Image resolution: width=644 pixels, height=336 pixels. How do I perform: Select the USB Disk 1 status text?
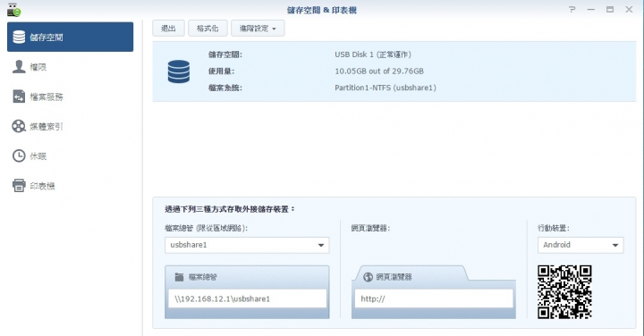click(x=372, y=55)
